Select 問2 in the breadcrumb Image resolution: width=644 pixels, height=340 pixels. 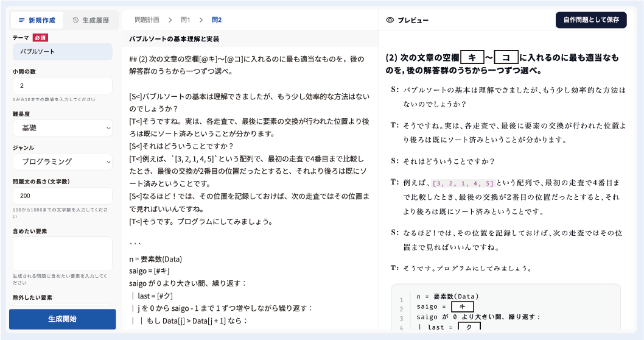[217, 19]
